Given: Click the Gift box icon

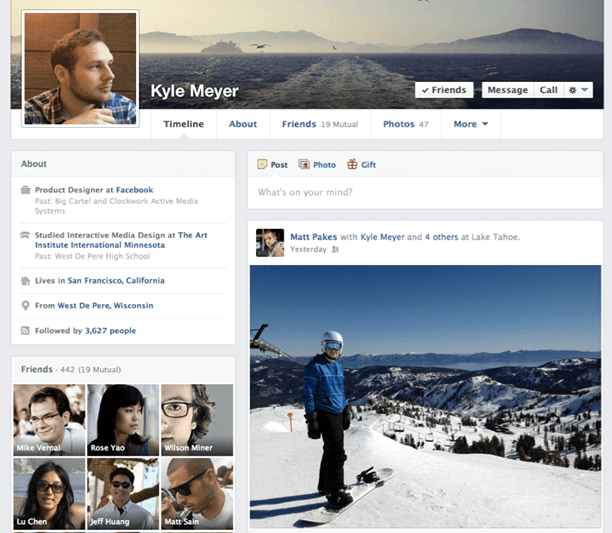Looking at the screenshot, I should 352,164.
